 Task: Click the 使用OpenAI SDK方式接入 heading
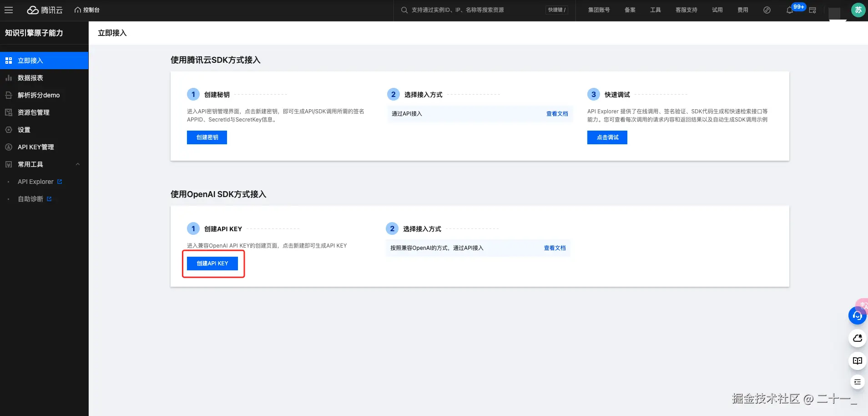[218, 194]
